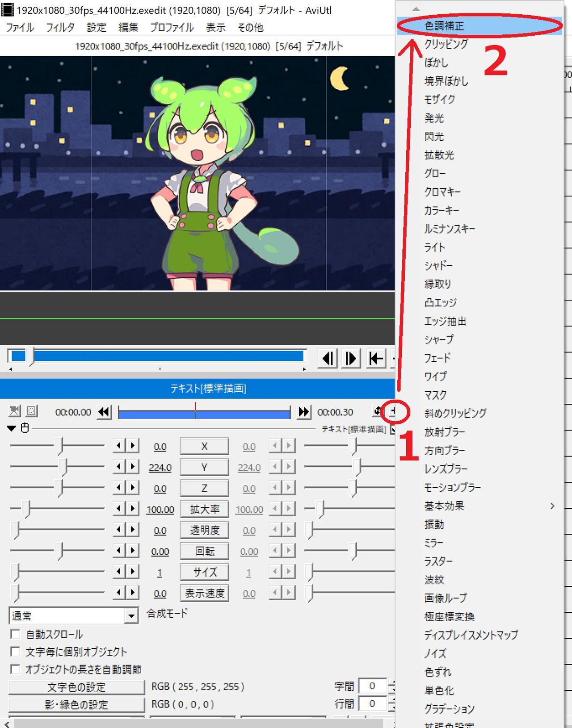Select 色調補正 from the effects menu
572x728 pixels.
point(444,26)
